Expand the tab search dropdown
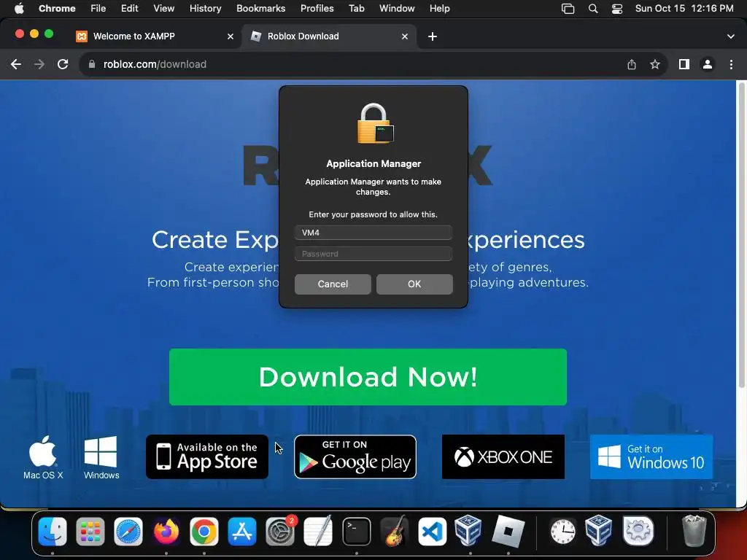 pos(731,36)
